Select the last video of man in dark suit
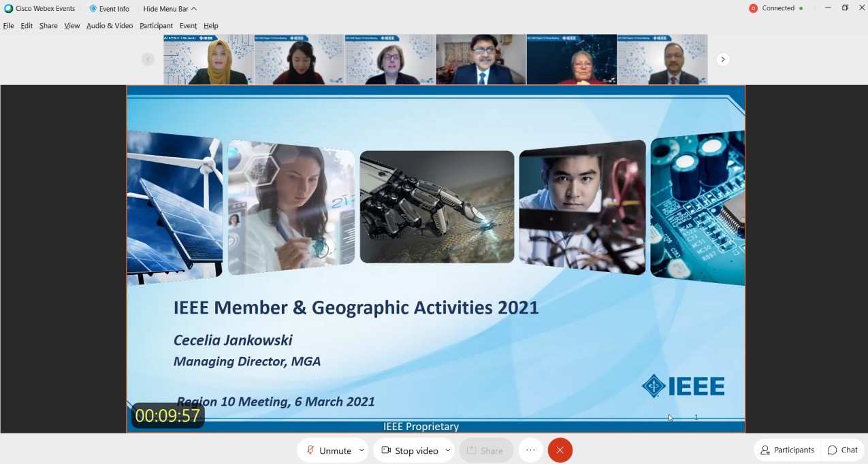The height and width of the screenshot is (464, 868). (662, 59)
